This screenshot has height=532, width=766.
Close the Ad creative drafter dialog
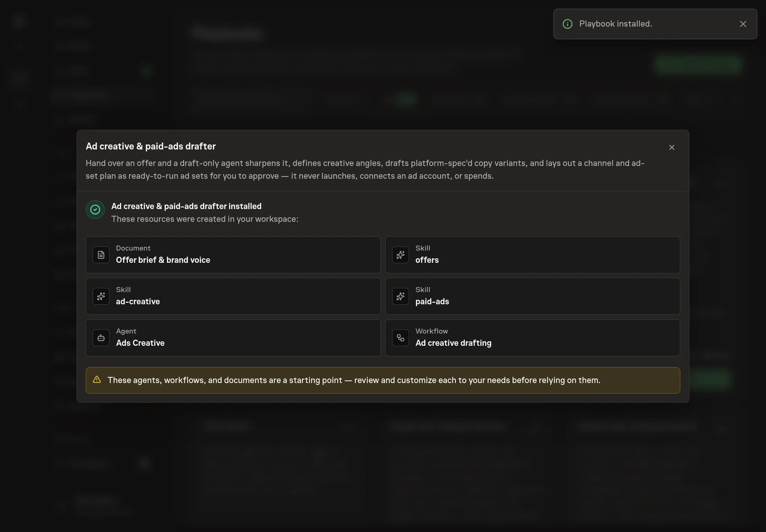[671, 147]
